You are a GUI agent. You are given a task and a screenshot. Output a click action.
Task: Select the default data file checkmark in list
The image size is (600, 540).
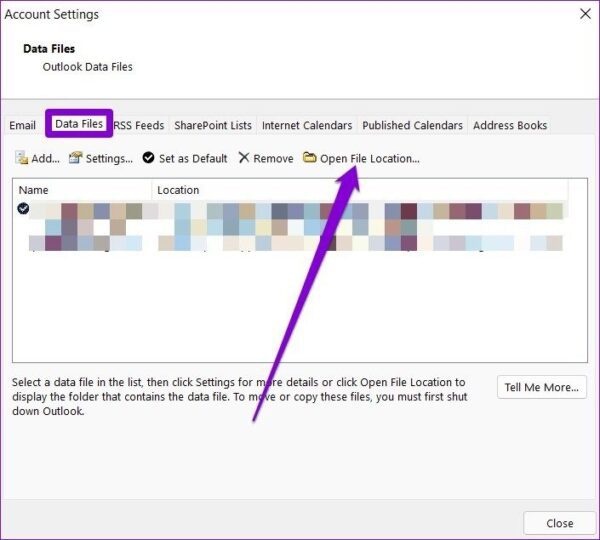[23, 209]
